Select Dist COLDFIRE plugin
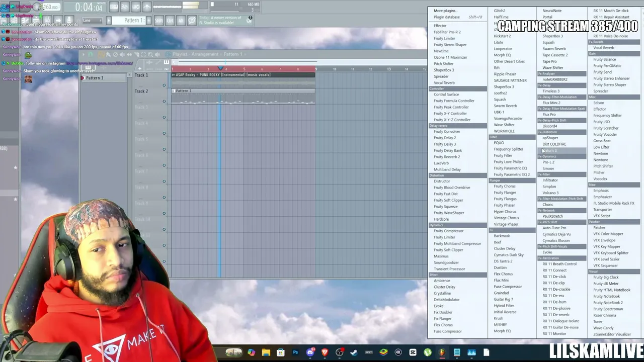The height and width of the screenshot is (362, 644). pyautogui.click(x=554, y=144)
